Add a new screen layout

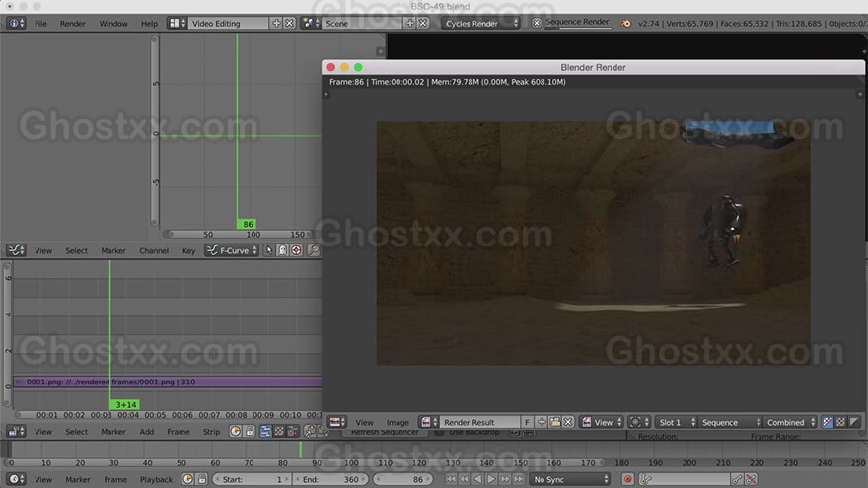[x=276, y=24]
